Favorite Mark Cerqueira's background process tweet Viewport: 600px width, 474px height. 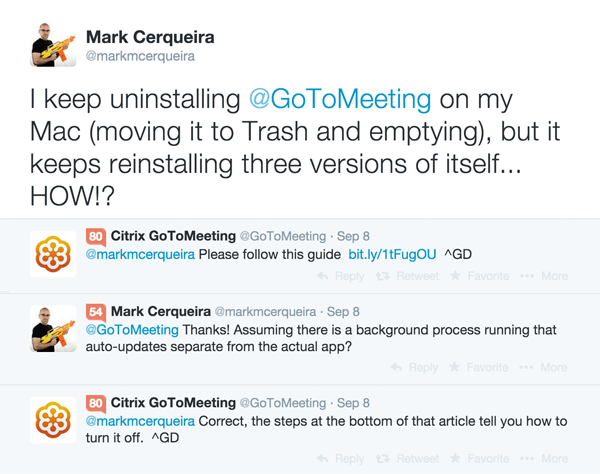(x=479, y=367)
